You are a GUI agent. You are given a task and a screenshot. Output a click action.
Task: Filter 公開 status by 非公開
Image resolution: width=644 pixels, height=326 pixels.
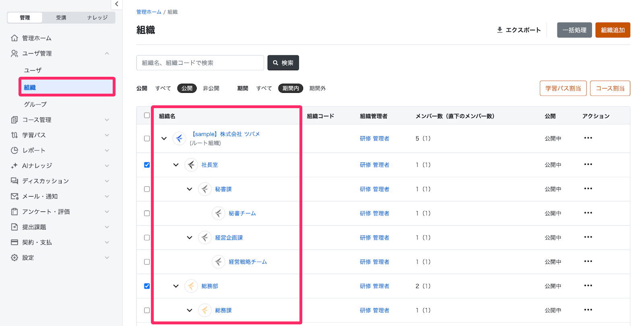point(211,88)
